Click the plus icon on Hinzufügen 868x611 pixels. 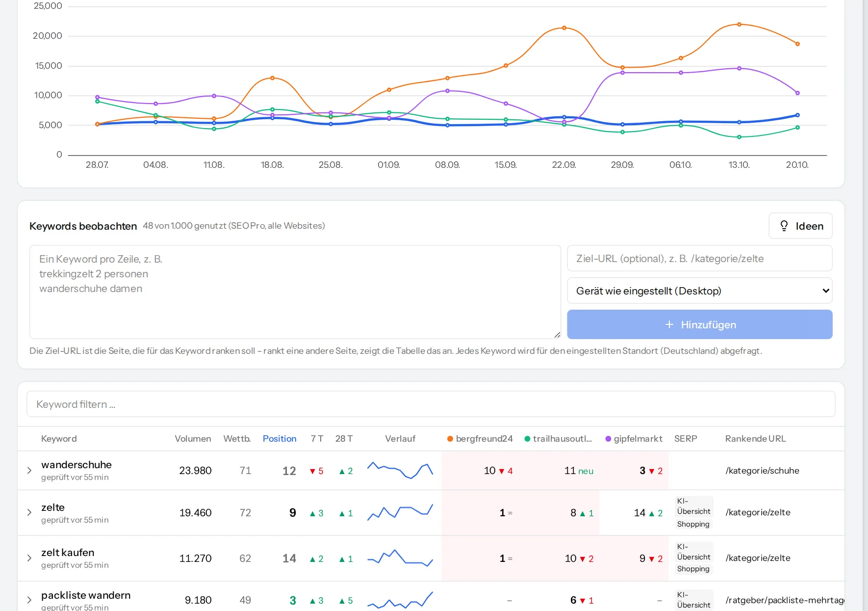tap(669, 324)
